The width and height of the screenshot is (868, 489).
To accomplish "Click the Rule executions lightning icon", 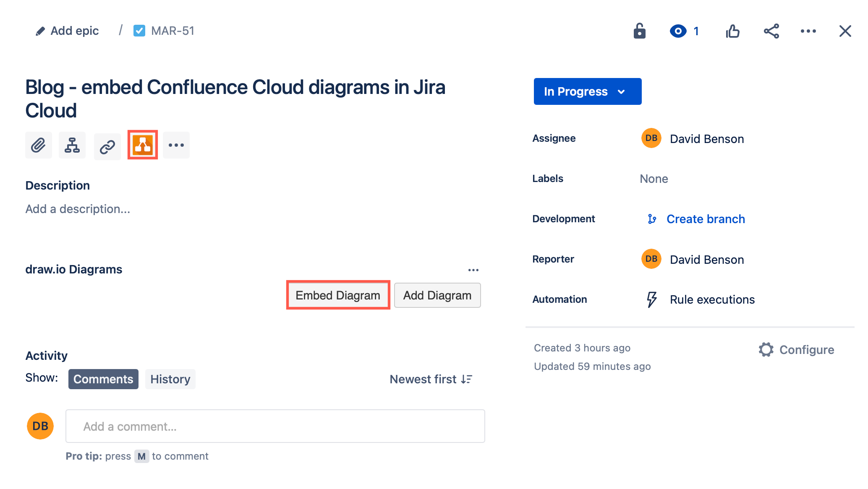I will pos(651,299).
